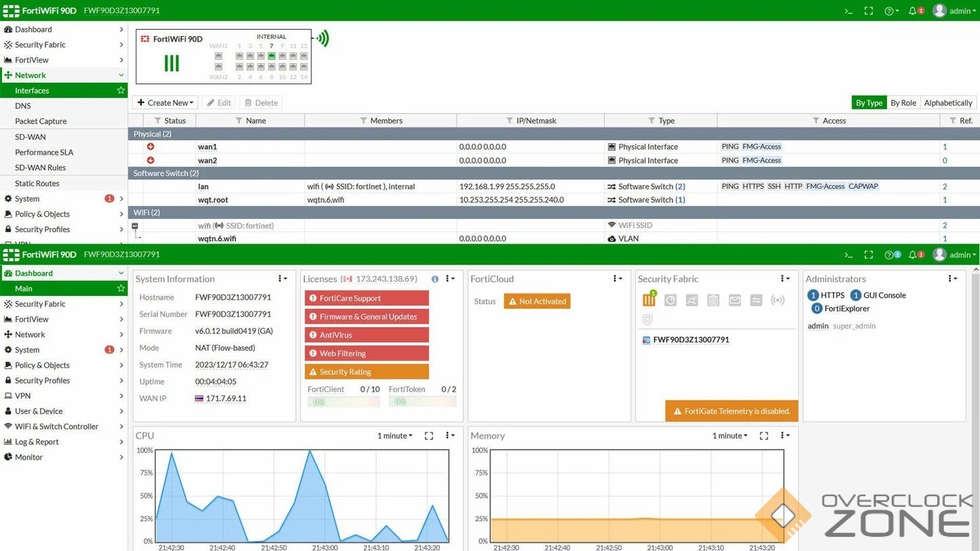Image resolution: width=980 pixels, height=551 pixels.
Task: Open System Information widget options menu
Action: click(282, 279)
